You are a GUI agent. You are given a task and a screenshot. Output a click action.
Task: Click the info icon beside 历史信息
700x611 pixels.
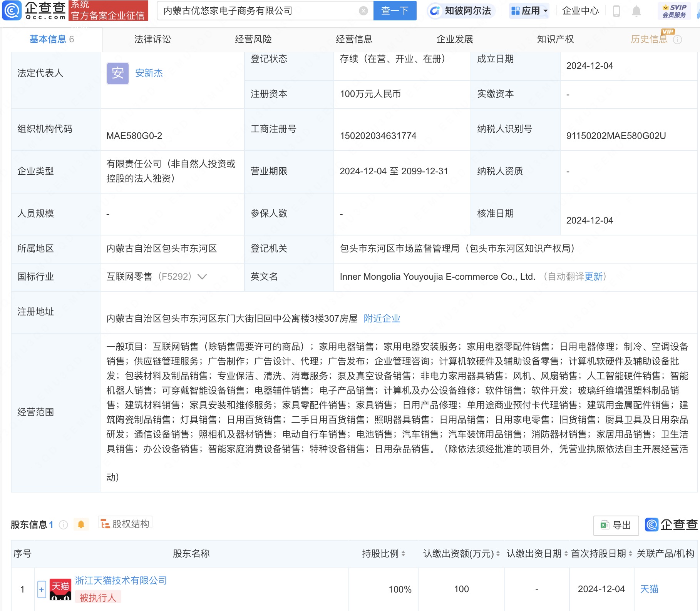[x=678, y=40]
